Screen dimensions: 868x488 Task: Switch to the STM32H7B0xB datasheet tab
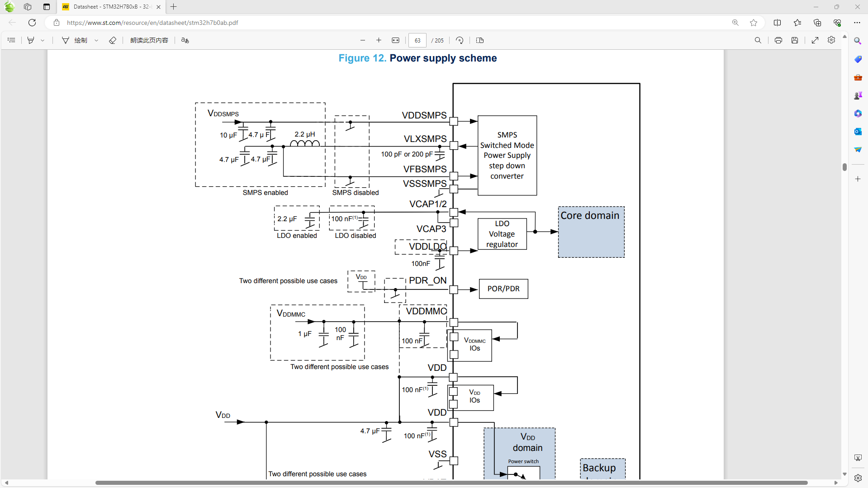tap(109, 7)
